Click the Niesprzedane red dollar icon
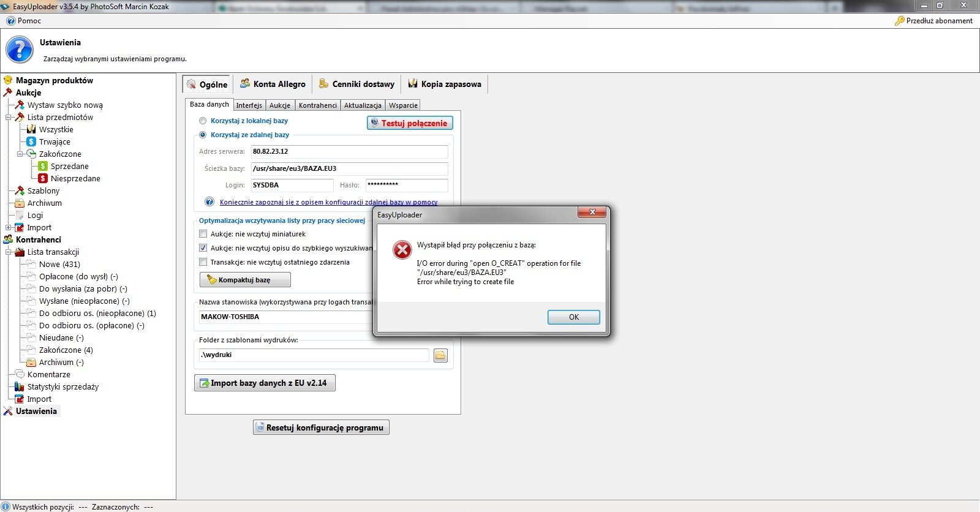 (x=43, y=178)
